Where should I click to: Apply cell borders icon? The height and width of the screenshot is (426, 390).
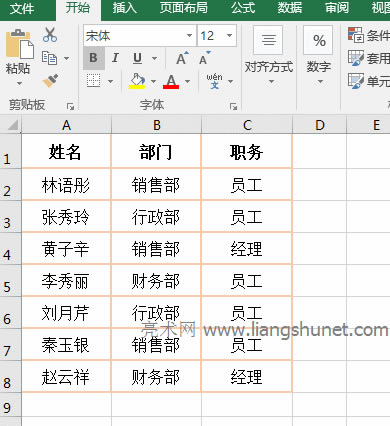(x=94, y=81)
